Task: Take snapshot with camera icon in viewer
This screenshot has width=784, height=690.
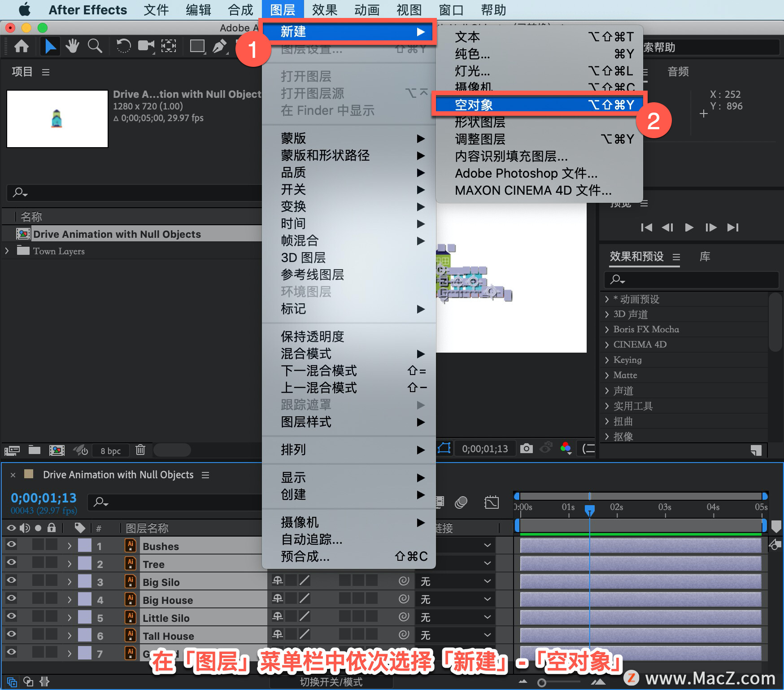Action: coord(527,448)
